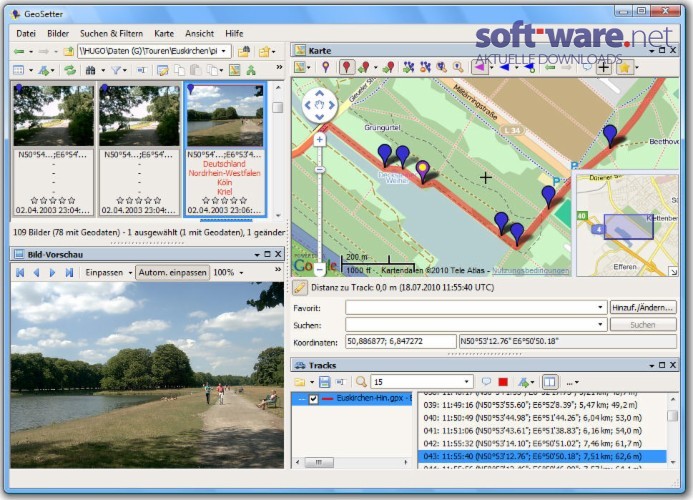The image size is (693, 500).
Task: Select track point 042: 11:55:32
Action: tap(542, 443)
